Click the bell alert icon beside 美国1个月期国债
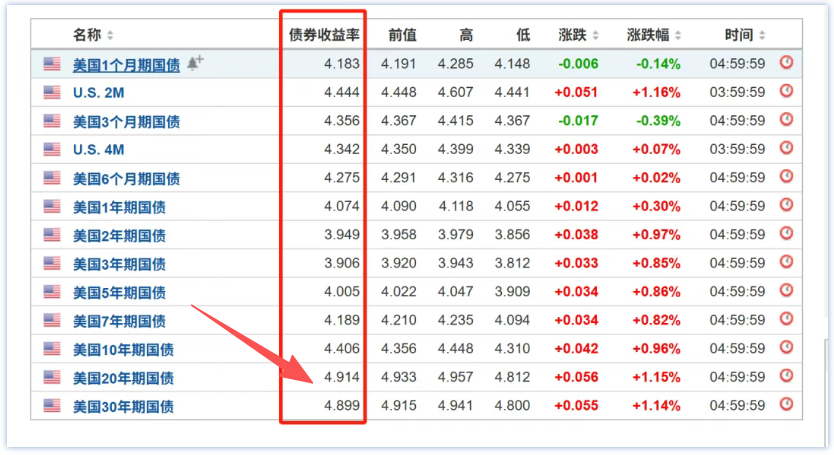The width and height of the screenshot is (834, 455). pyautogui.click(x=195, y=62)
